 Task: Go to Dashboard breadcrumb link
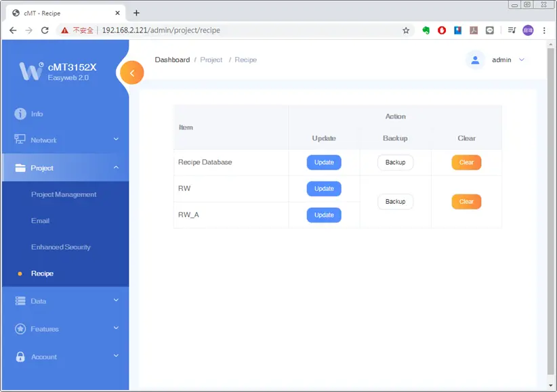172,60
